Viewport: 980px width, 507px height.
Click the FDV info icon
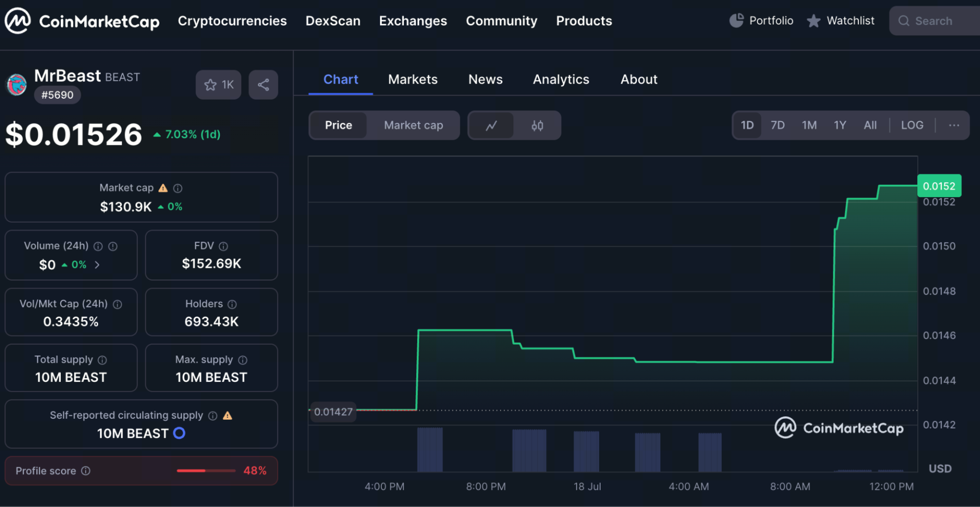(224, 246)
